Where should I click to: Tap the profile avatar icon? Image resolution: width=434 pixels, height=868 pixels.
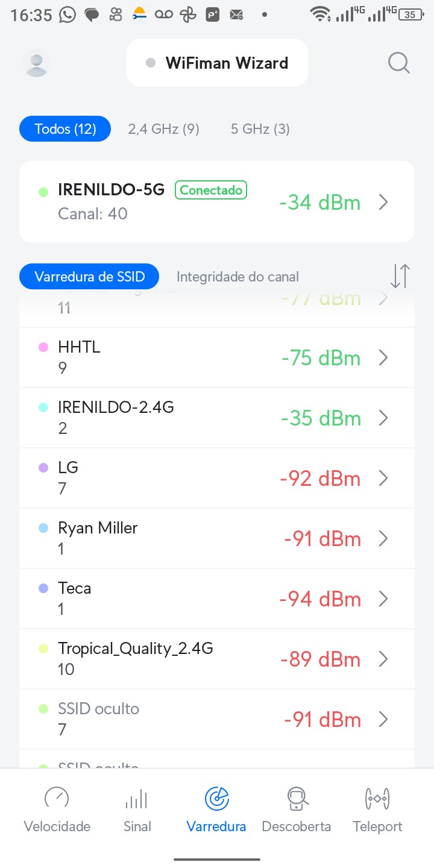[36, 63]
